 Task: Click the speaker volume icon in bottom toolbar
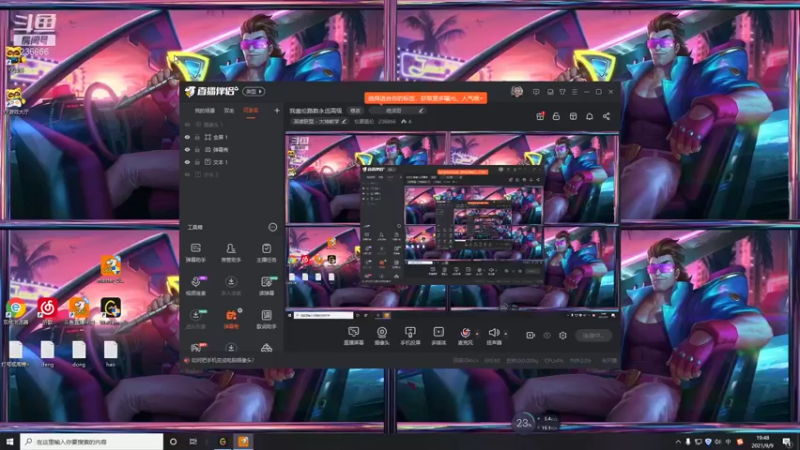(494, 335)
